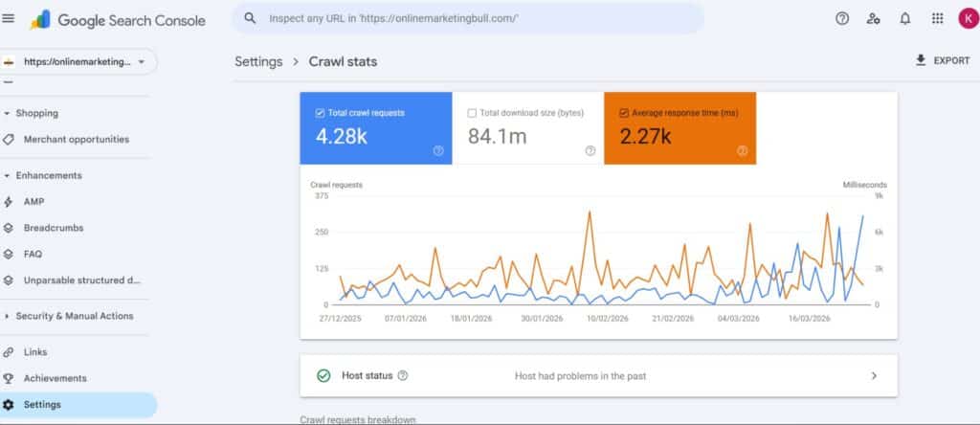This screenshot has height=425, width=980.
Task: Click the 16/03/2026 date label
Action: [810, 318]
